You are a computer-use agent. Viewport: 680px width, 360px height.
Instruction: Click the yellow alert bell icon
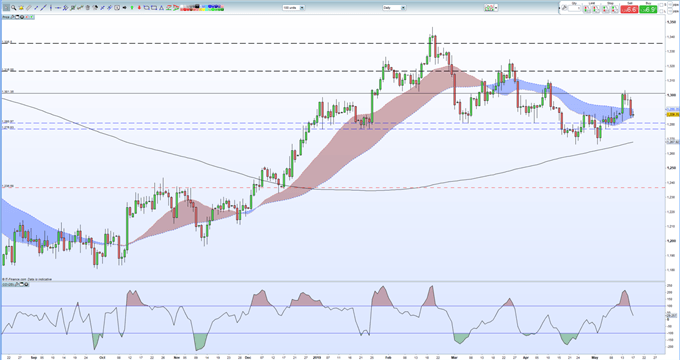[21, 7]
